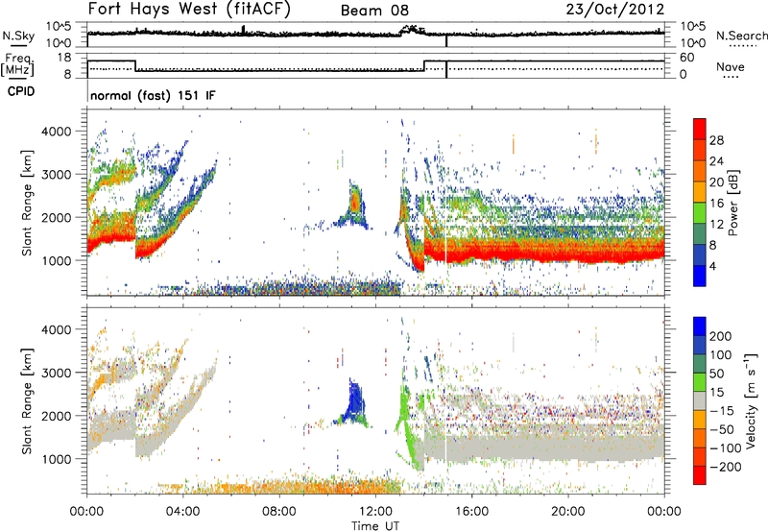Click the '28' value on Power scale

tap(716, 140)
